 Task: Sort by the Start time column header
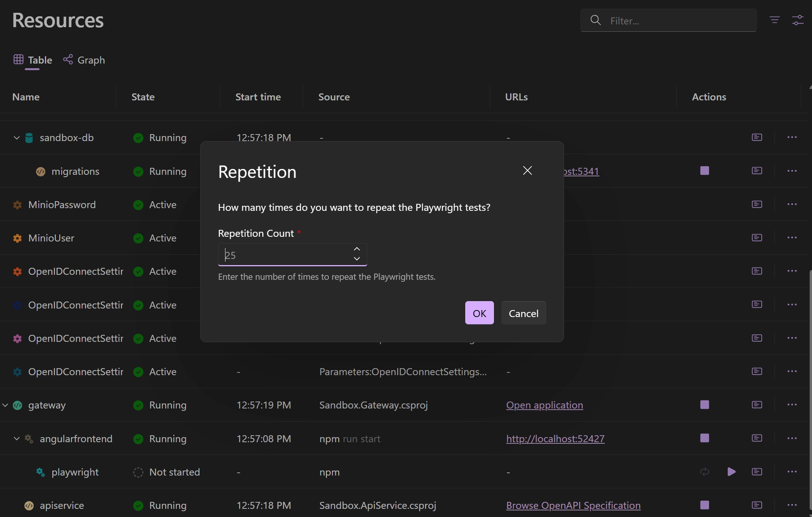[x=258, y=97]
